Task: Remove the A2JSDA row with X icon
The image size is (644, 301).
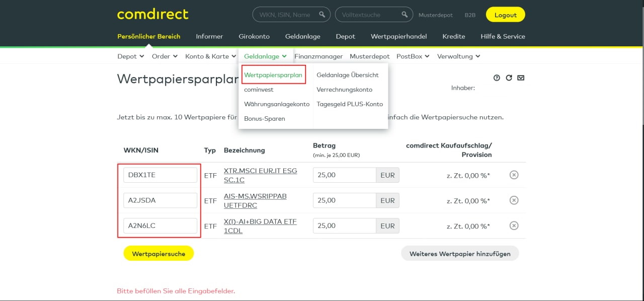Action: point(514,200)
